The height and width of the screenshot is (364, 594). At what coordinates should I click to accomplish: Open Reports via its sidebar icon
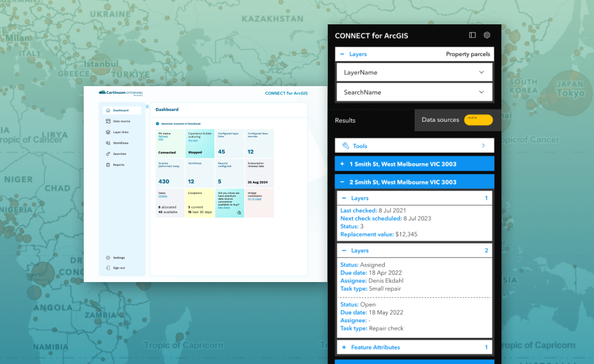(108, 164)
